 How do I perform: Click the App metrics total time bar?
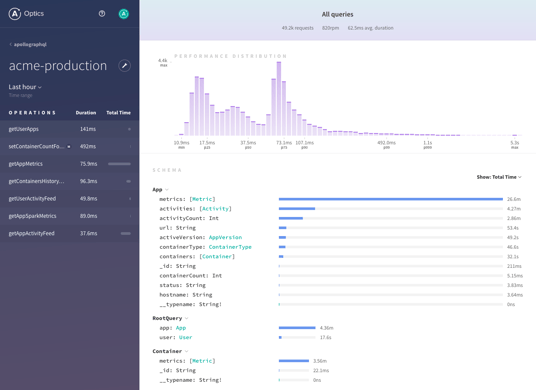391,199
